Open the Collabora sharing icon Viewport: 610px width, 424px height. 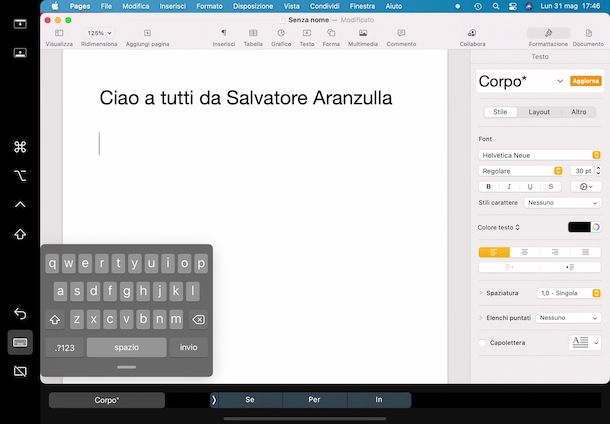pyautogui.click(x=472, y=33)
